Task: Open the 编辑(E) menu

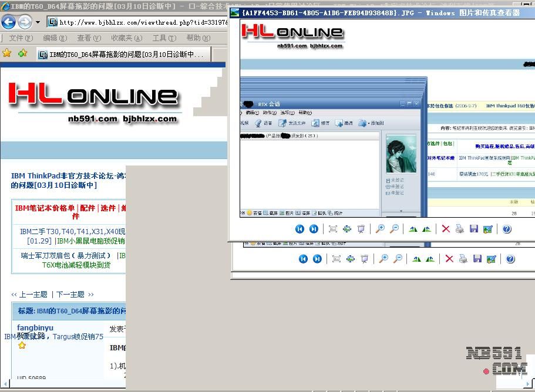Action: point(55,38)
